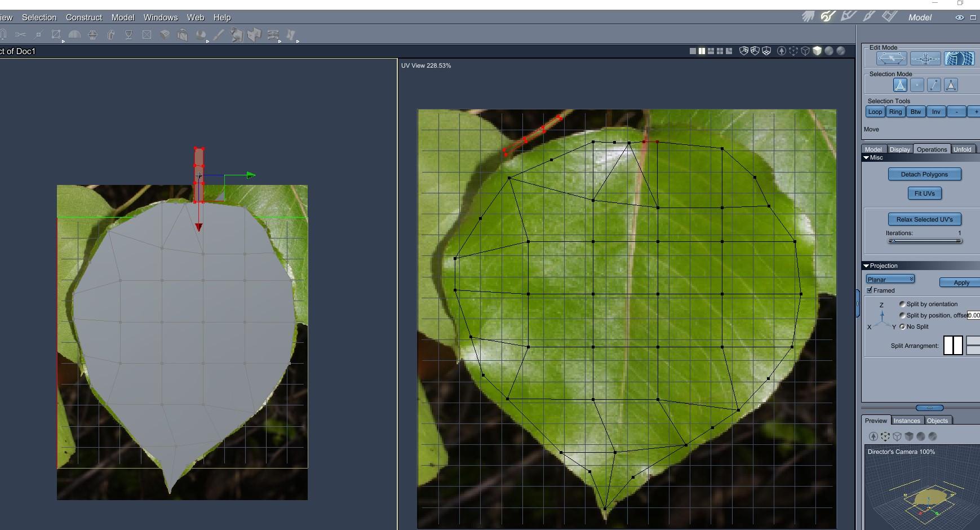Open the Construct menu
Viewport: 980px width, 530px height.
pyautogui.click(x=84, y=17)
